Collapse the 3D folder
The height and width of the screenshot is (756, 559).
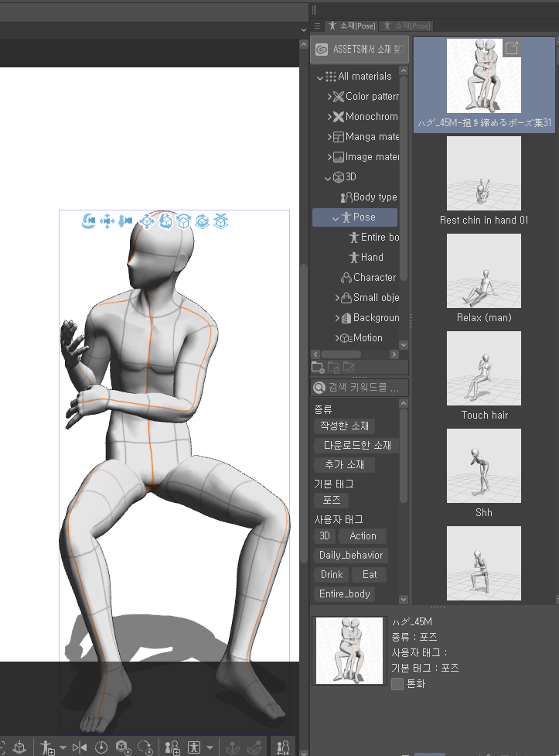coord(328,178)
